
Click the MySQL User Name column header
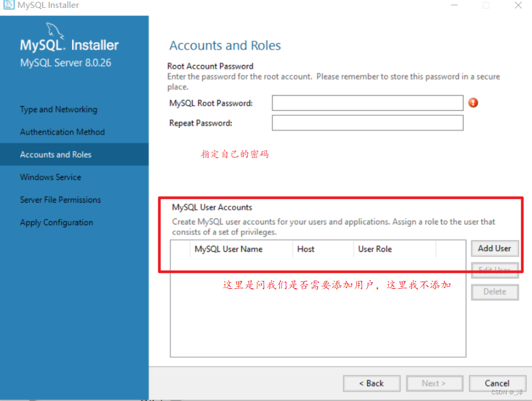click(228, 249)
